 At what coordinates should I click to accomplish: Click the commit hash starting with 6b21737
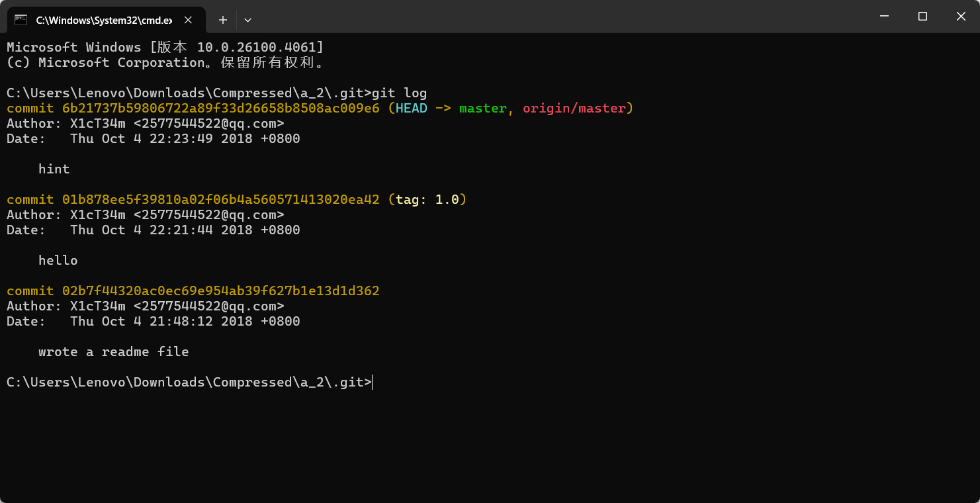coord(220,109)
